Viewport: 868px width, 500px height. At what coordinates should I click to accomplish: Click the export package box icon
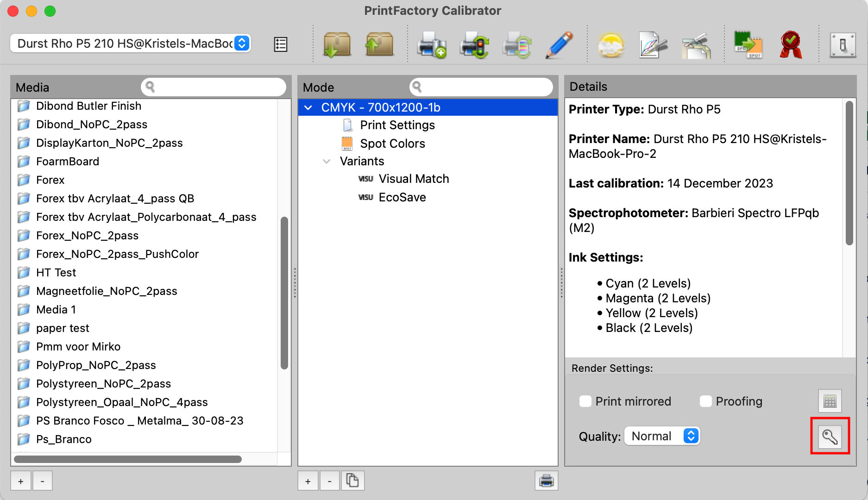pyautogui.click(x=379, y=44)
